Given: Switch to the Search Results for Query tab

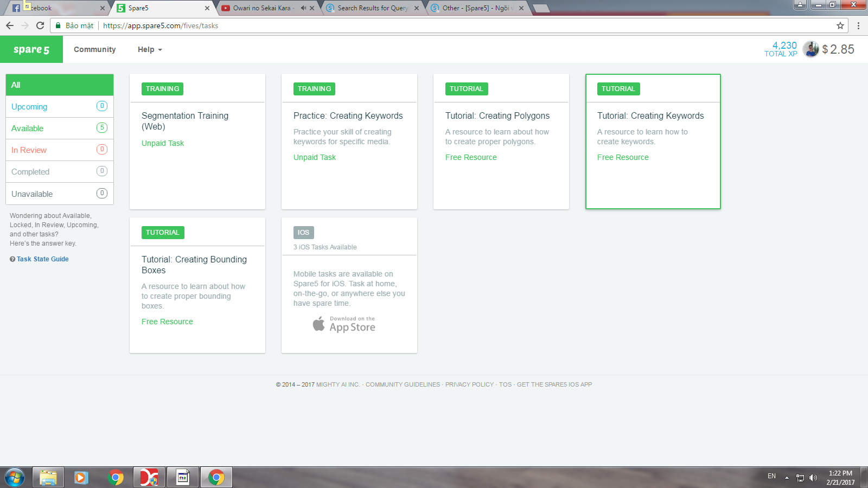Looking at the screenshot, I should pos(373,8).
